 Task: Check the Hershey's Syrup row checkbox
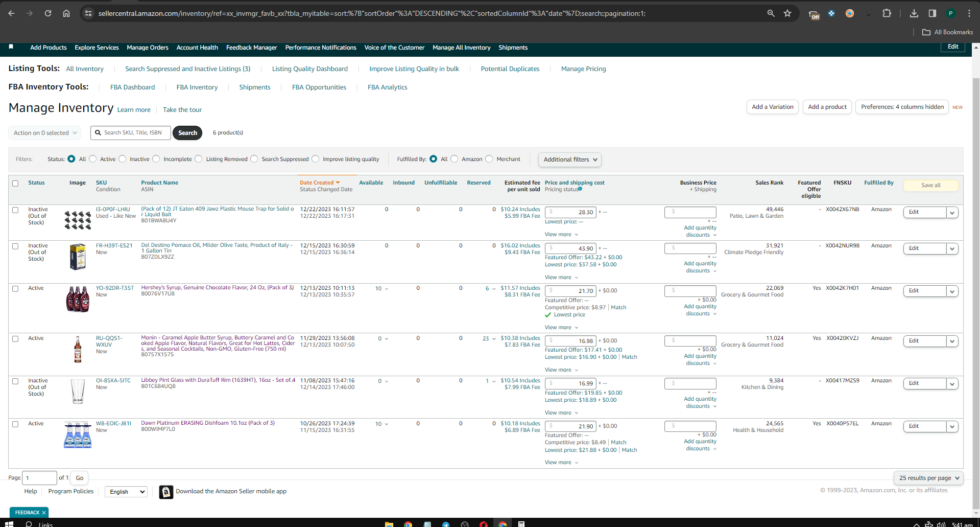[x=15, y=289]
